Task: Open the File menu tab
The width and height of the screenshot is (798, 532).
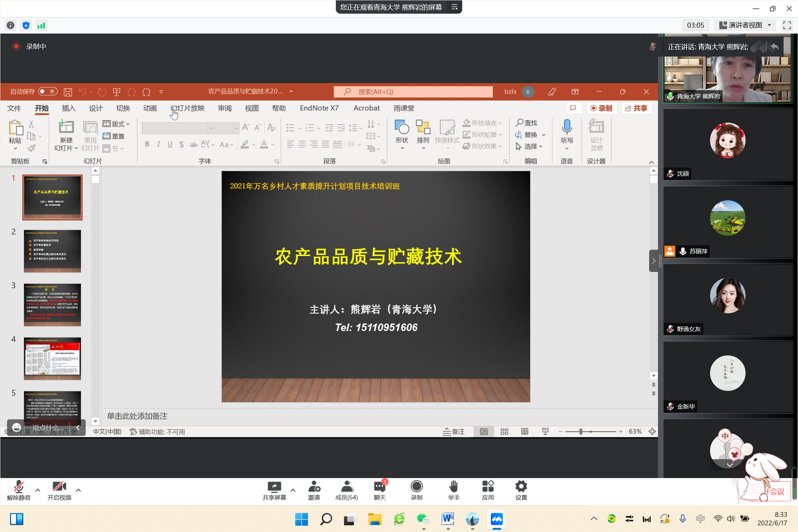Action: [14, 108]
